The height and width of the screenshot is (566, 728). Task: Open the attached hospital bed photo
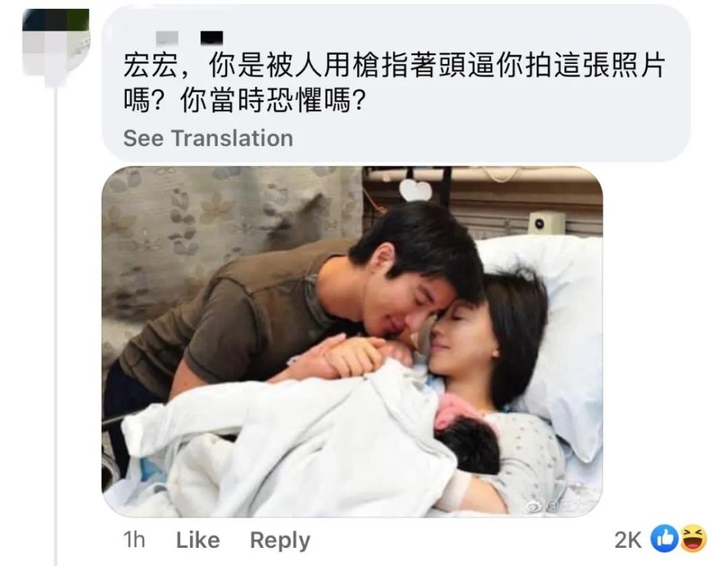tap(352, 342)
